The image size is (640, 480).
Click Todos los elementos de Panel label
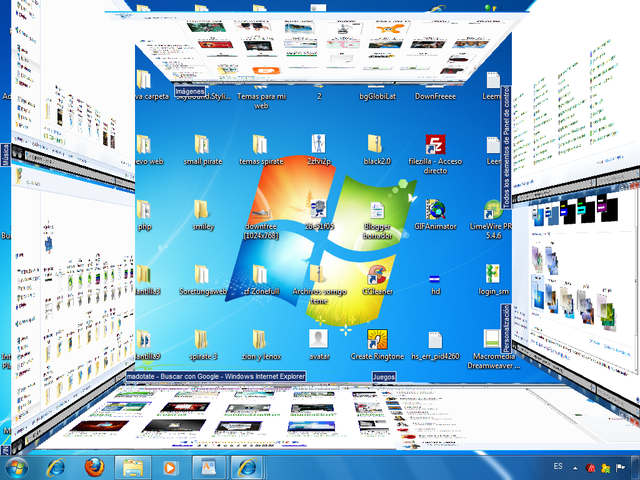tap(506, 147)
